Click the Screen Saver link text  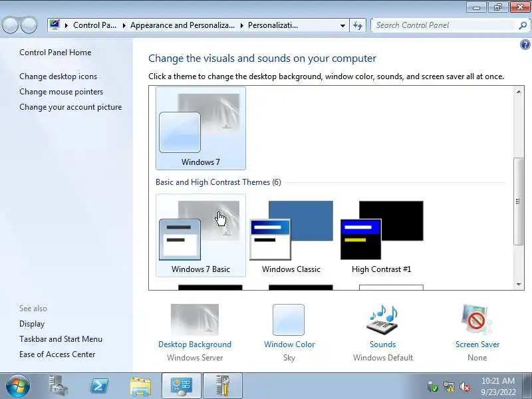[x=477, y=344]
